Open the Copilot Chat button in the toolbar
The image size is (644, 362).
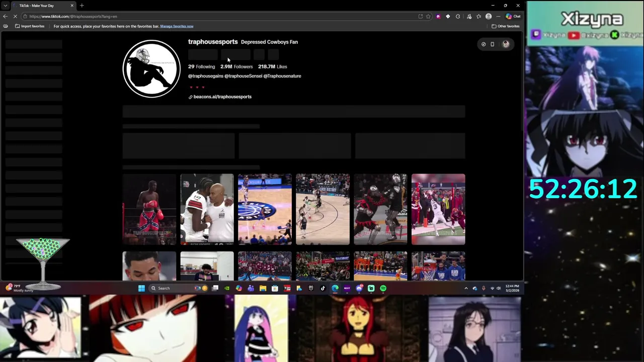pyautogui.click(x=513, y=16)
